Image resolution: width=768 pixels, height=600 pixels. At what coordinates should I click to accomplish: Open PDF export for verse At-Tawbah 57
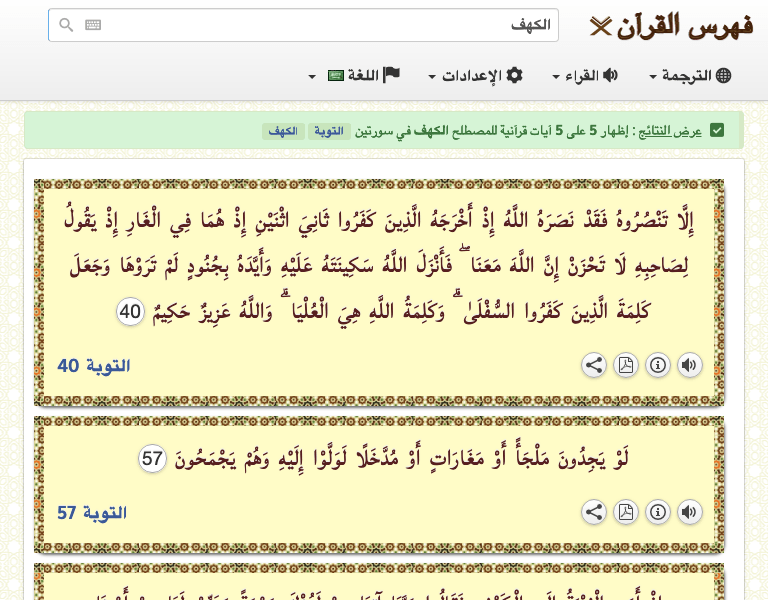626,512
